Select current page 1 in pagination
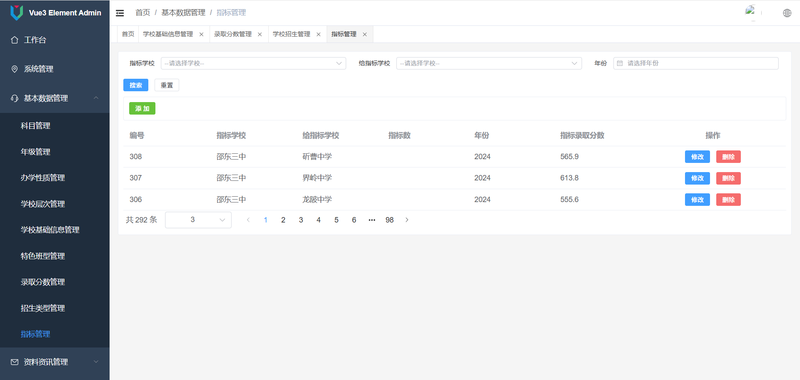800x380 pixels. (x=265, y=220)
